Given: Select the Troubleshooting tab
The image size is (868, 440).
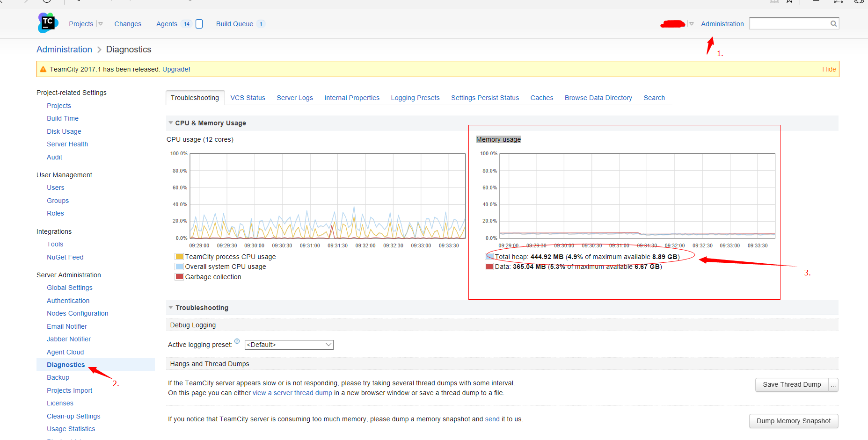Looking at the screenshot, I should click(x=195, y=98).
